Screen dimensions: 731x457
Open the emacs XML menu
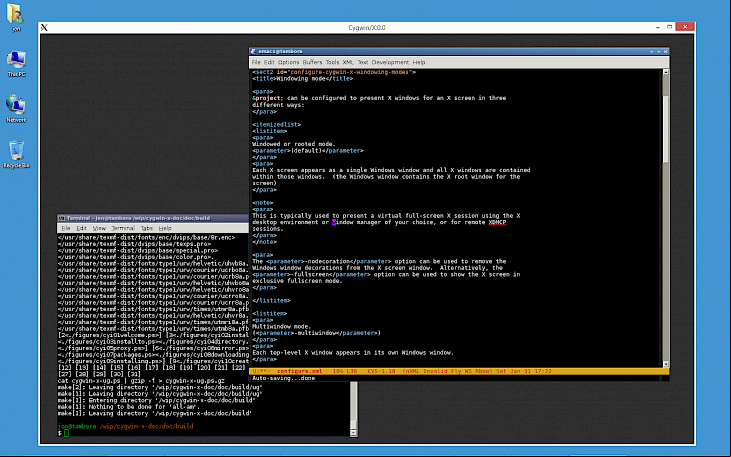(x=348, y=62)
